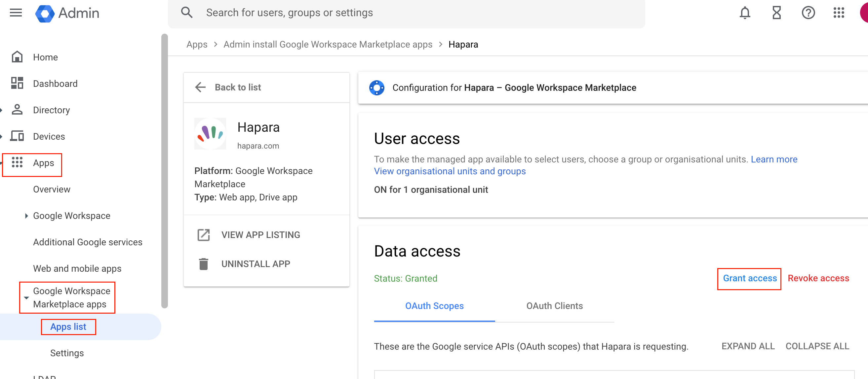Image resolution: width=868 pixels, height=379 pixels.
Task: Click the hapara.com text
Action: [258, 146]
